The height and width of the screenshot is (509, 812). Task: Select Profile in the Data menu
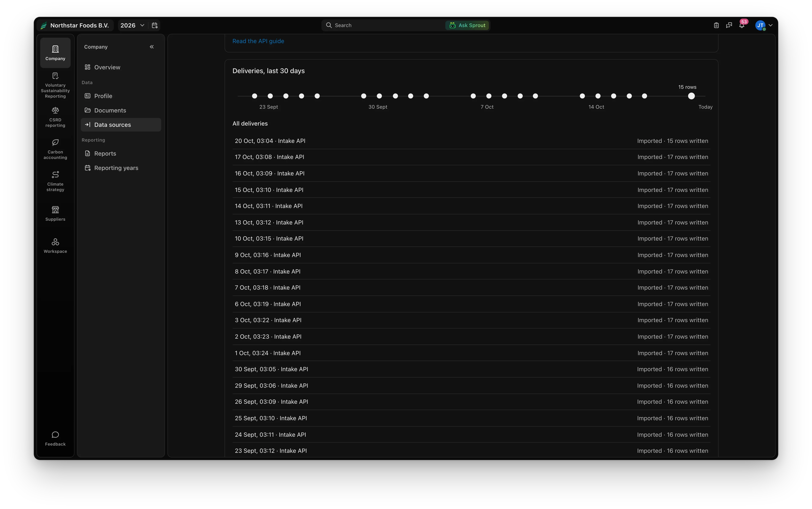(121, 96)
